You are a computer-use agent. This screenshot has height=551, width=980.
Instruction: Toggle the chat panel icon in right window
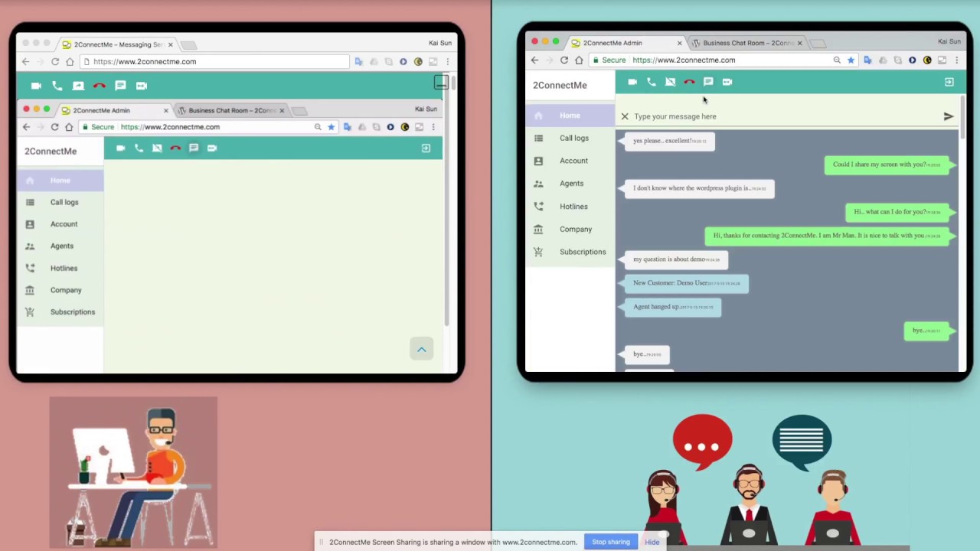click(x=708, y=82)
